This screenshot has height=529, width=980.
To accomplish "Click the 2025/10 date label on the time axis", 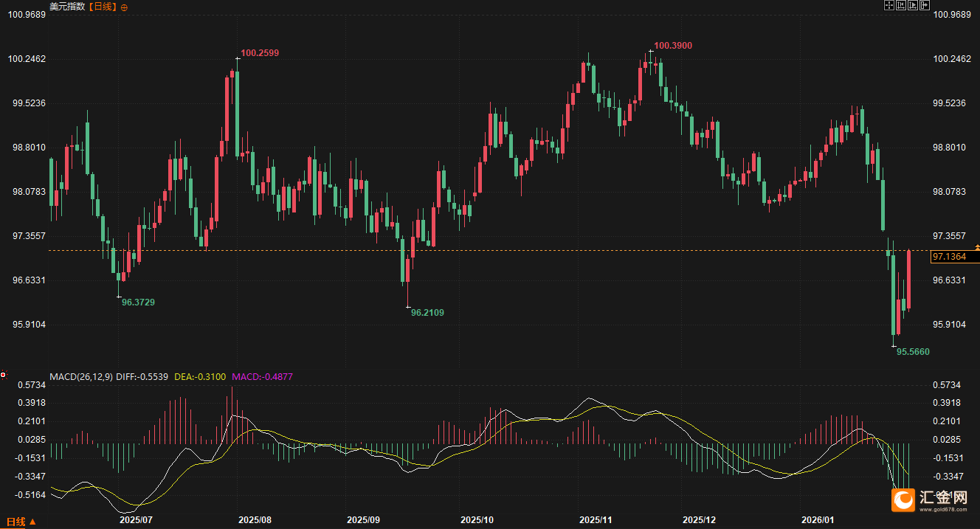I will (477, 520).
